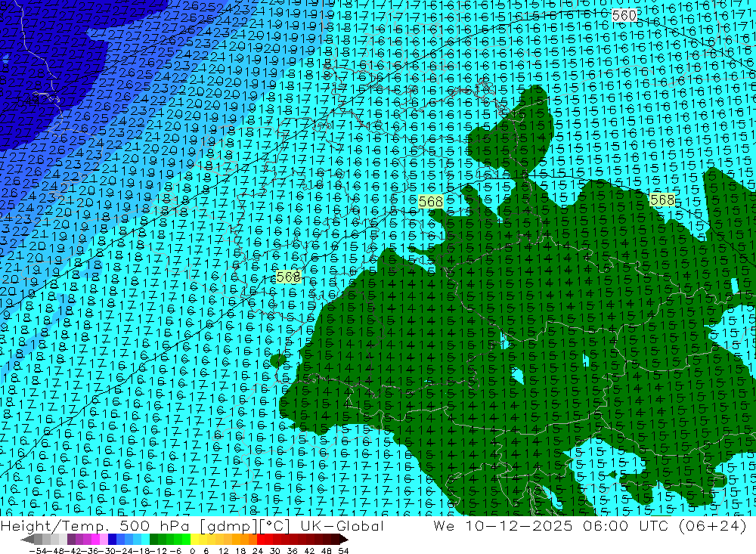Image resolution: width=756 pixels, height=554 pixels.
Task: Click the '(06+24)' forecast offset text
Action: pyautogui.click(x=712, y=526)
